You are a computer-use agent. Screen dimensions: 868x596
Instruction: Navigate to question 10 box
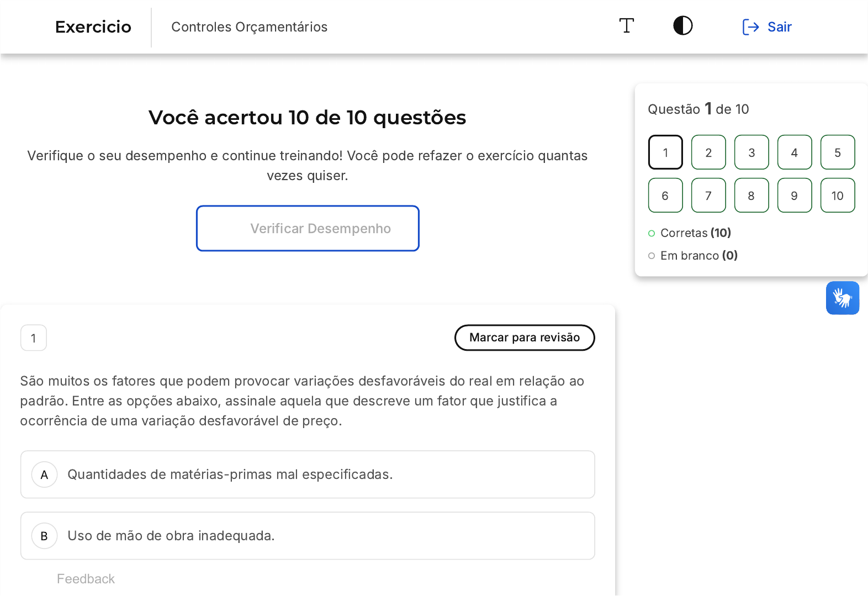pyautogui.click(x=837, y=196)
